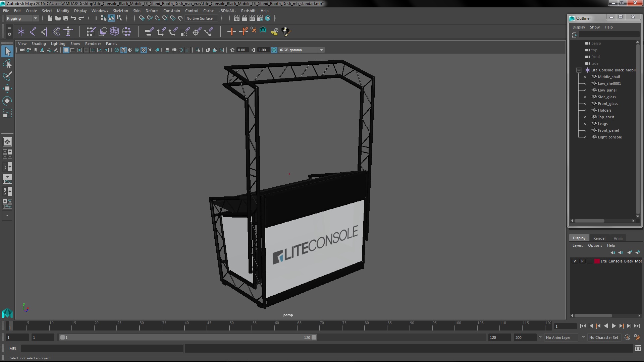Viewport: 644px width, 362px height.
Task: Click the HumanIK skeleton figure shelf icon
Action: click(68, 32)
